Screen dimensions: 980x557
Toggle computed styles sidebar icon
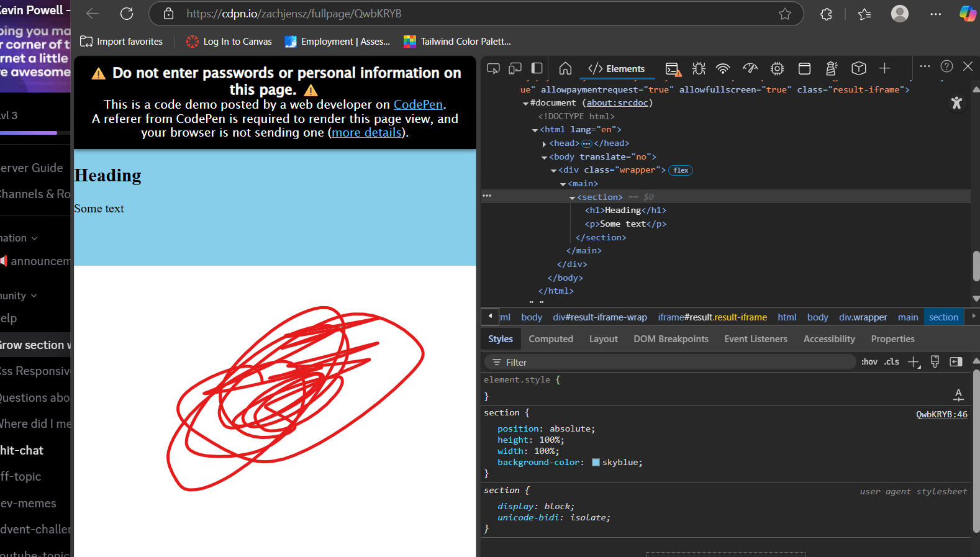[956, 362]
